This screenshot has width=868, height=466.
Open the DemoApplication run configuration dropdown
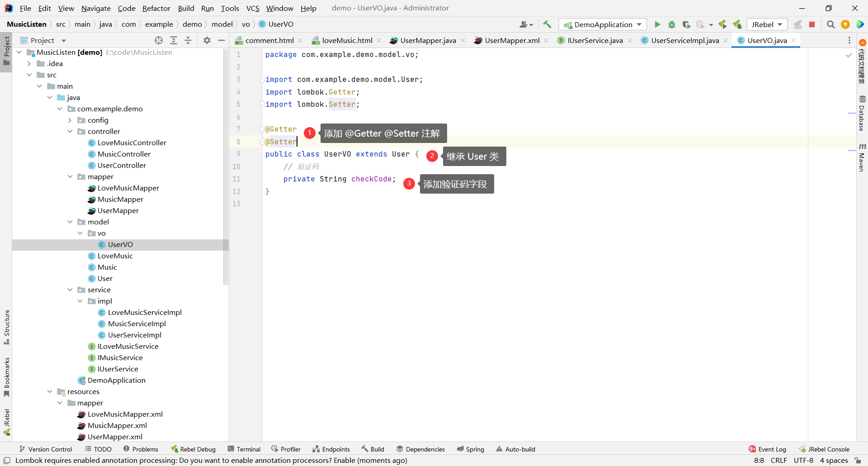tap(603, 24)
